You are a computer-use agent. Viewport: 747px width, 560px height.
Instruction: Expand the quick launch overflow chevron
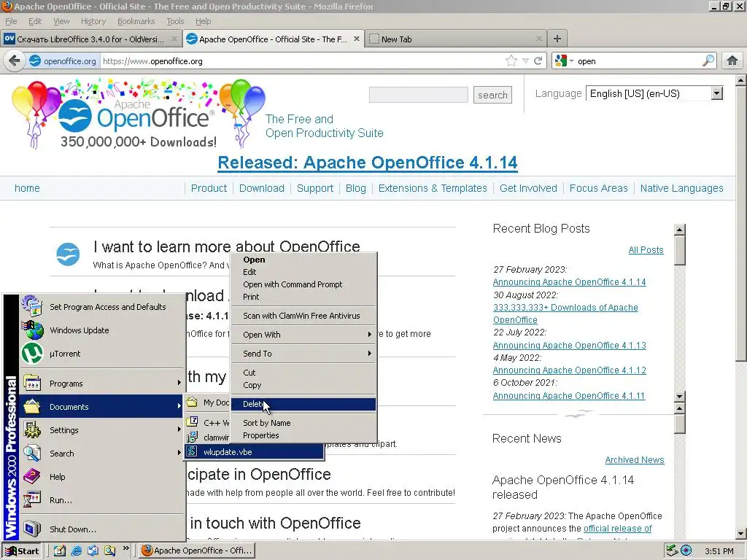coord(125,548)
